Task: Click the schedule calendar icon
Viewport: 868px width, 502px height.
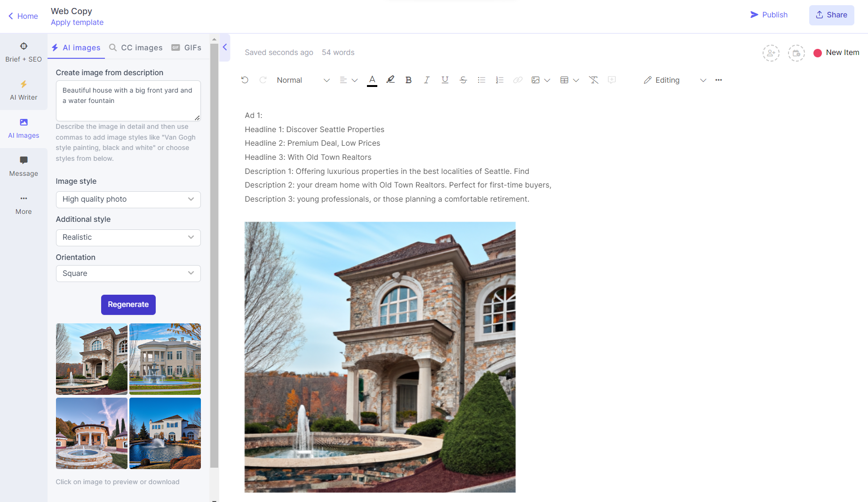Action: (796, 53)
